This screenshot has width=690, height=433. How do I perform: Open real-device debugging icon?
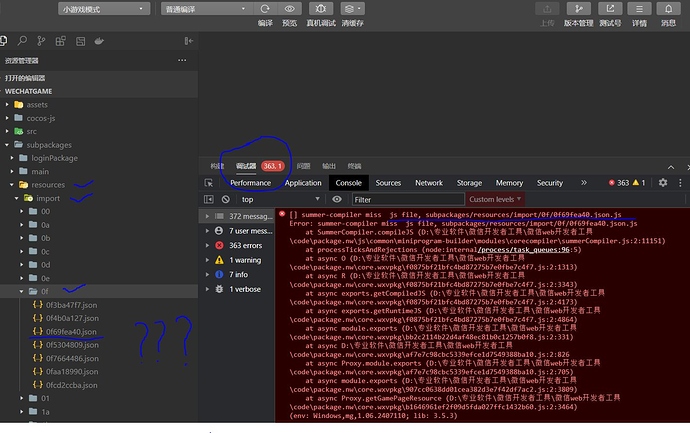[x=321, y=9]
